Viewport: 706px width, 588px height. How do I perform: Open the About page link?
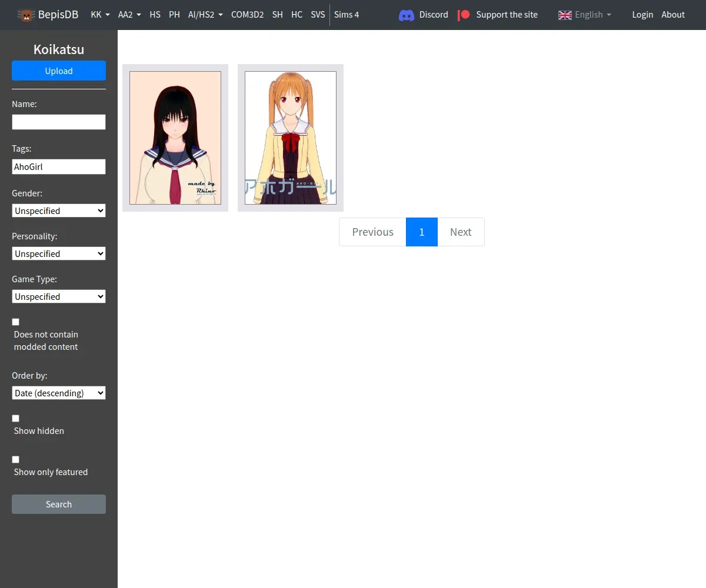point(673,15)
